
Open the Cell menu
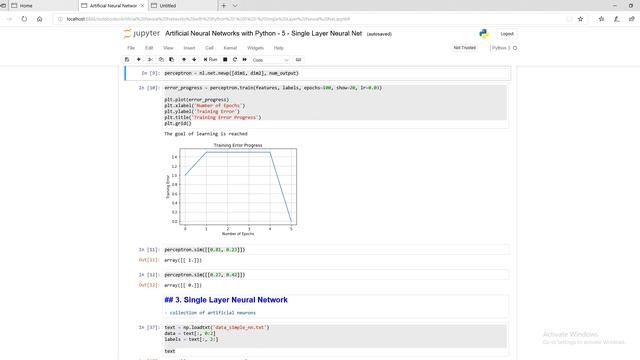click(x=209, y=48)
